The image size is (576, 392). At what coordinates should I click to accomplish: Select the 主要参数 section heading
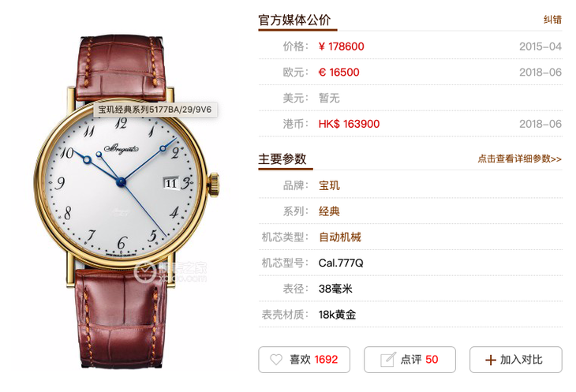[x=282, y=159]
